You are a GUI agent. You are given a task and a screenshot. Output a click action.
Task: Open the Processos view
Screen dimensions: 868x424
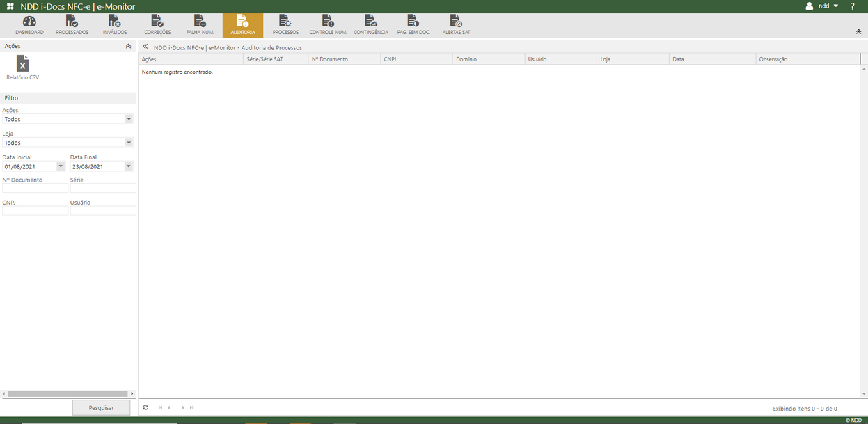(285, 24)
